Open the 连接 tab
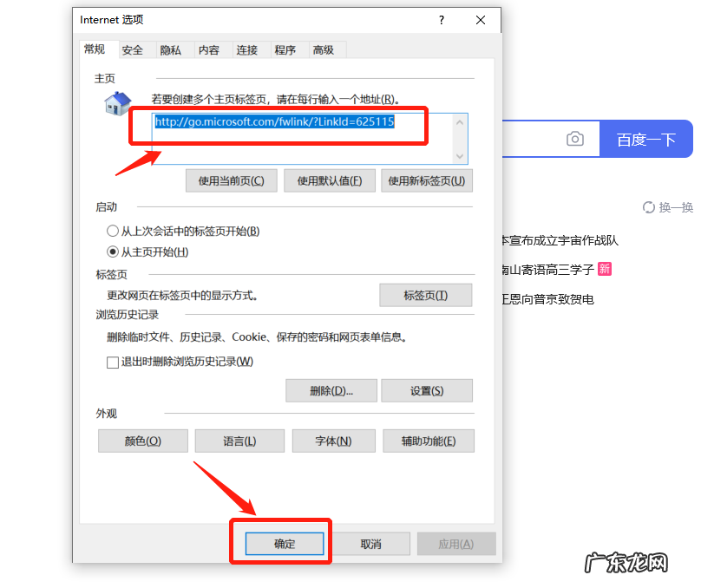 coord(247,49)
